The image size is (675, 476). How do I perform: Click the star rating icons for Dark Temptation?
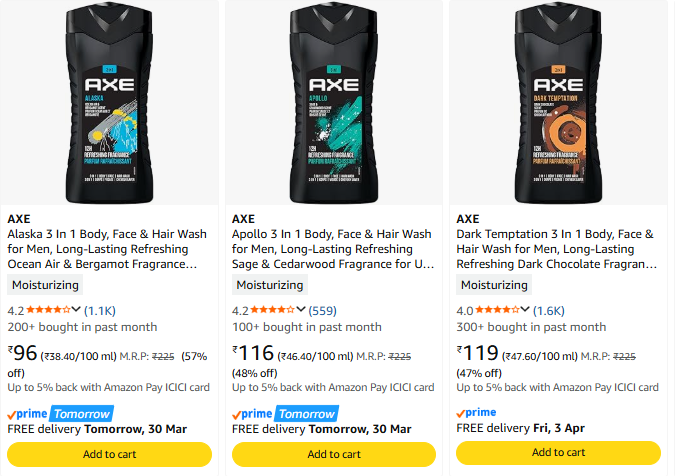pyautogui.click(x=498, y=310)
